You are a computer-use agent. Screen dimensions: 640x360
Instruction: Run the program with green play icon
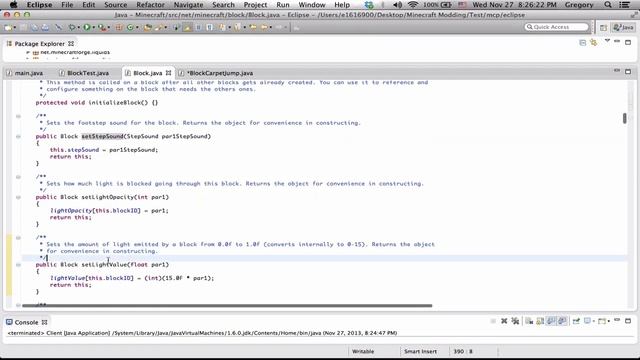point(87,27)
